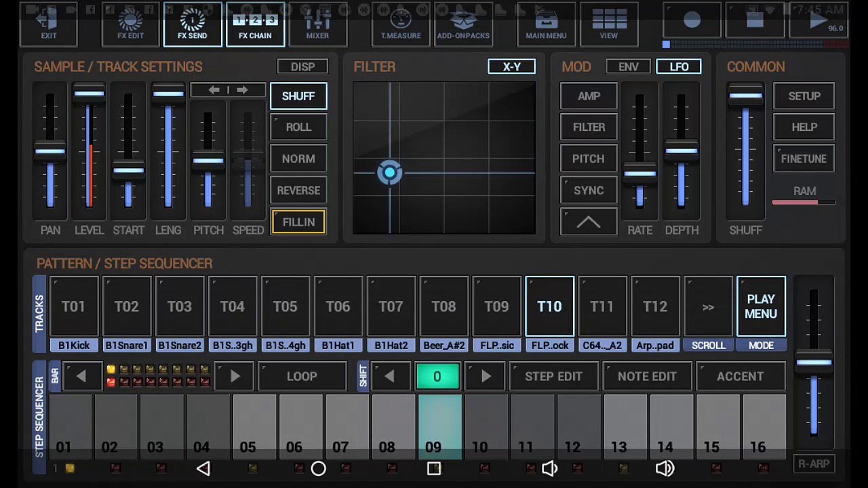
Task: Click the R-ARP button
Action: (814, 464)
